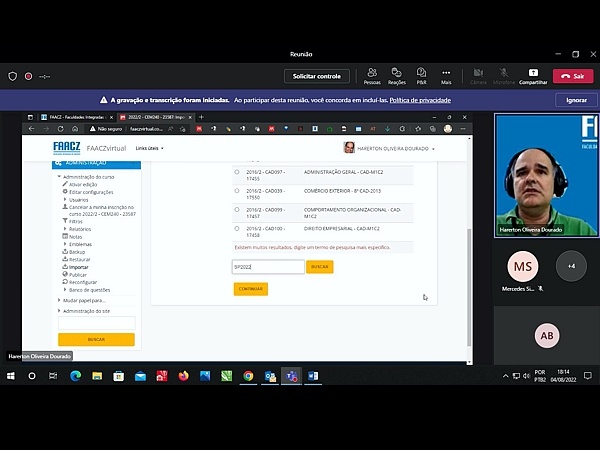600x450 pixels.
Task: Click the shared browser's reload icon
Action: [x=60, y=129]
